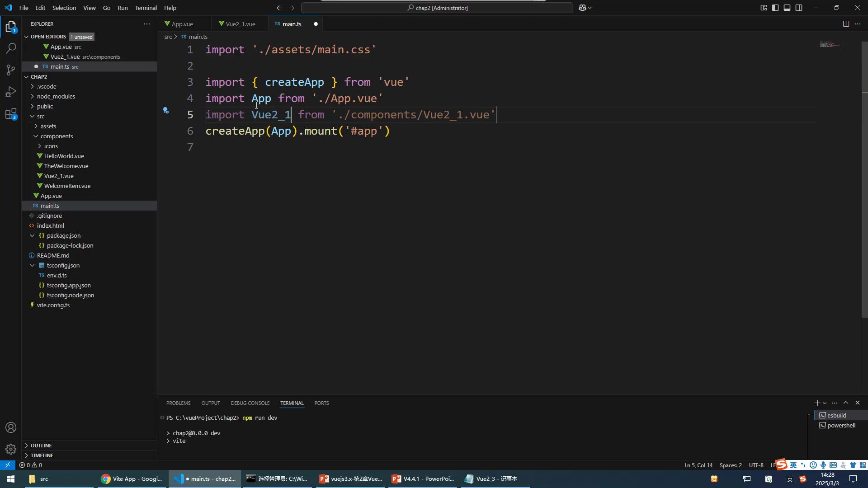This screenshot has width=868, height=488.
Task: Open the Manage gear menu
Action: [x=11, y=449]
